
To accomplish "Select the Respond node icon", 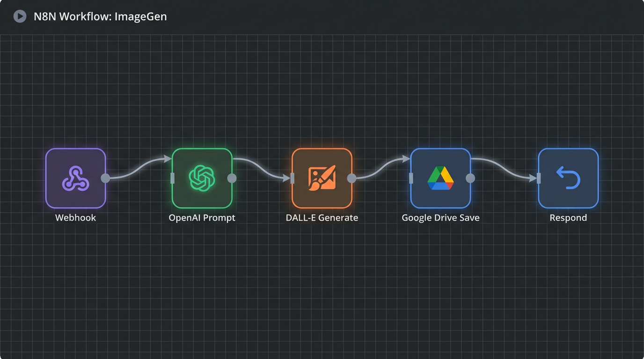I will [x=568, y=178].
